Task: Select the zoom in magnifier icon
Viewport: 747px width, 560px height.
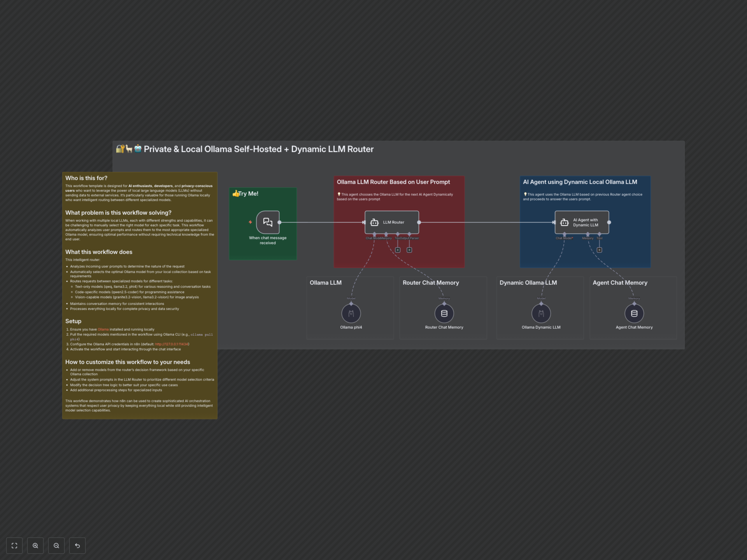Action: (x=35, y=545)
